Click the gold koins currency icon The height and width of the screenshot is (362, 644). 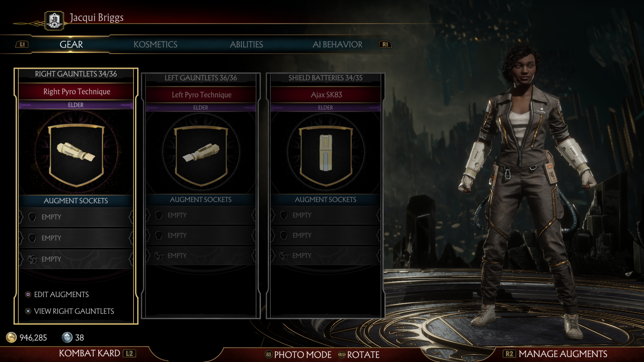click(x=11, y=337)
